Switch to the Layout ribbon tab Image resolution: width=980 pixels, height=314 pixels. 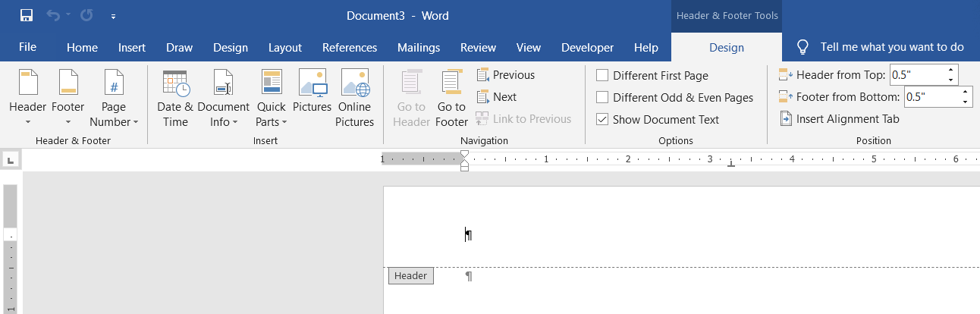click(285, 48)
